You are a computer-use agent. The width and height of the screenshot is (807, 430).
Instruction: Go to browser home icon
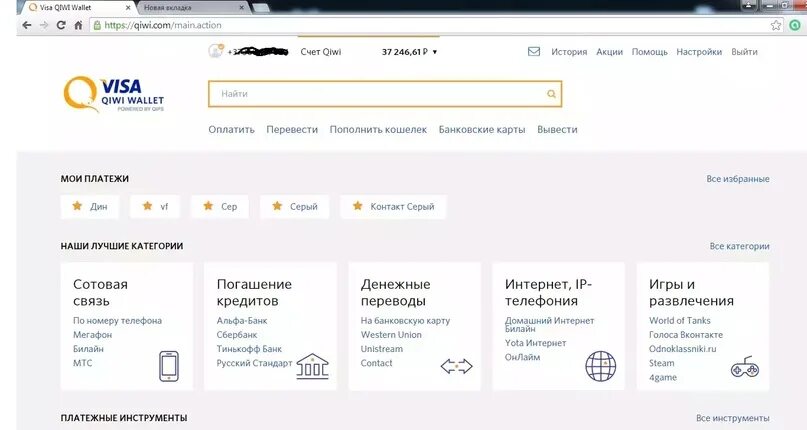click(78, 25)
